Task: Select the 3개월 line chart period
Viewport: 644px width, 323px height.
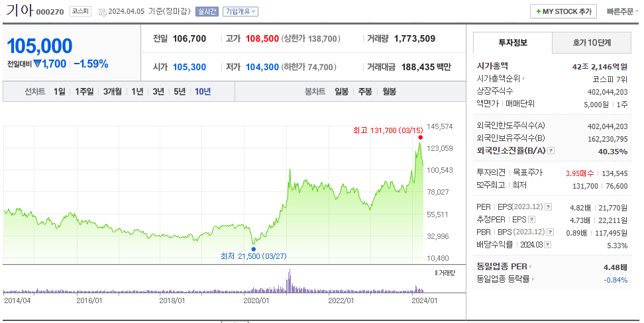Action: (x=113, y=91)
